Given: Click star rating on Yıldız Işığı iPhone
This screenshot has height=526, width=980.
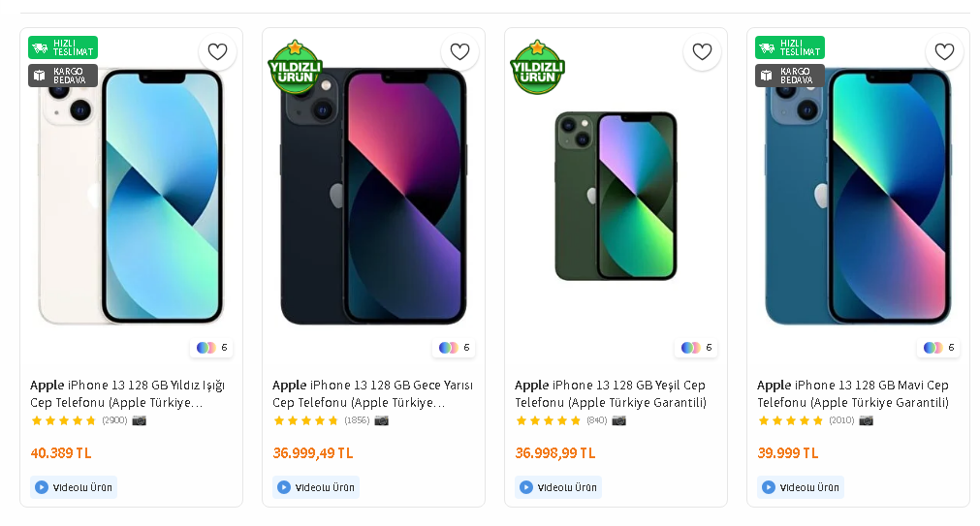Looking at the screenshot, I should pyautogui.click(x=64, y=420).
